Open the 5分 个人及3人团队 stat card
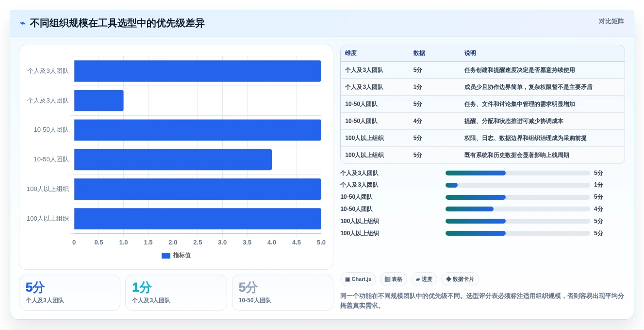Viewport: 644px width, 330px height. 69,293
